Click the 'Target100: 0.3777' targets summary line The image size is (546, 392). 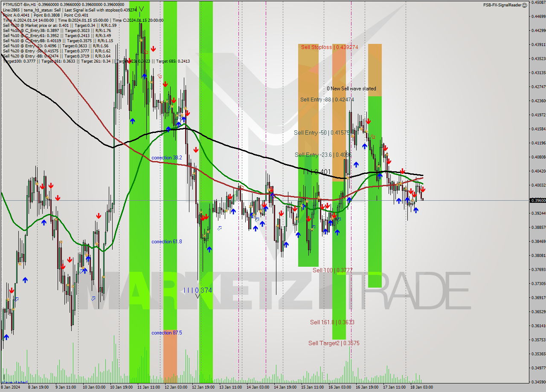click(x=96, y=61)
